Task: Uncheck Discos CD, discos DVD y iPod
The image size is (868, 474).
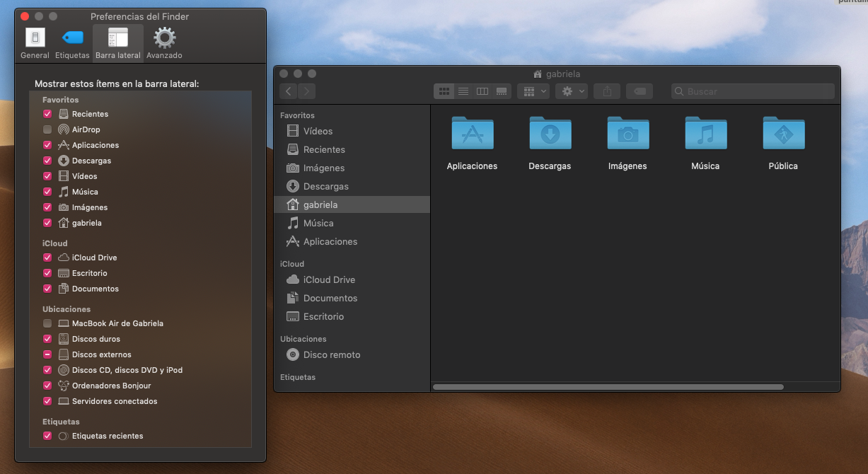Action: (x=47, y=370)
